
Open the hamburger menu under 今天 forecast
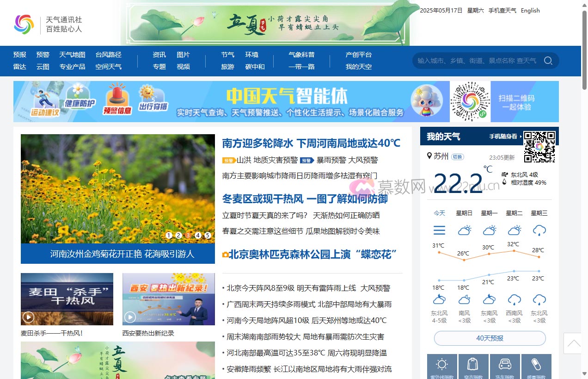point(439,230)
